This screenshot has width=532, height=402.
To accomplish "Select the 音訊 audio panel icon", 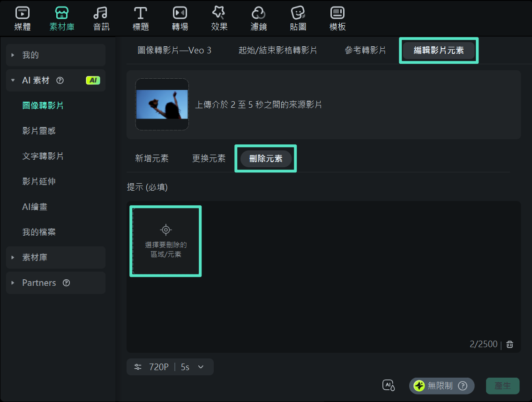I will pyautogui.click(x=101, y=18).
